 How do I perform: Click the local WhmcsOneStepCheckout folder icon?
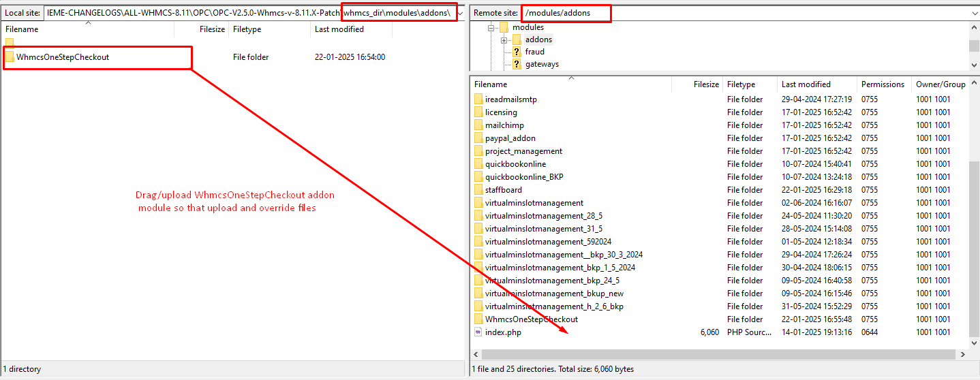click(10, 57)
